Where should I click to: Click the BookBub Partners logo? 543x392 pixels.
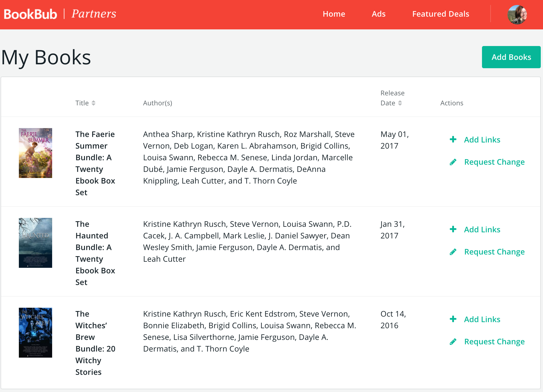point(60,14)
